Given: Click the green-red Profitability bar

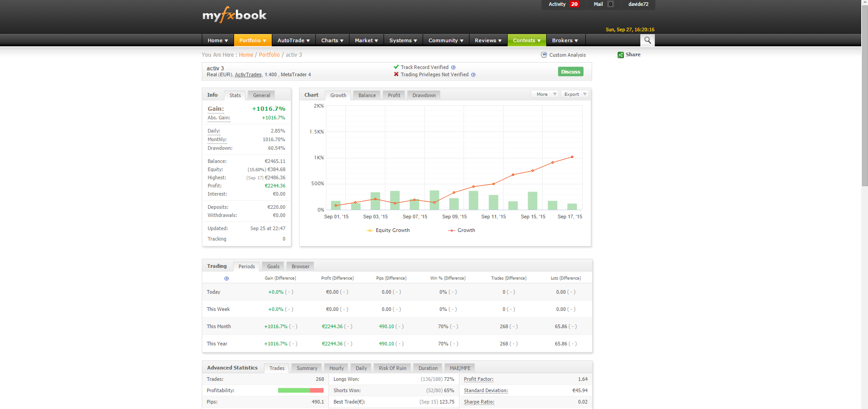Looking at the screenshot, I should click(x=301, y=390).
